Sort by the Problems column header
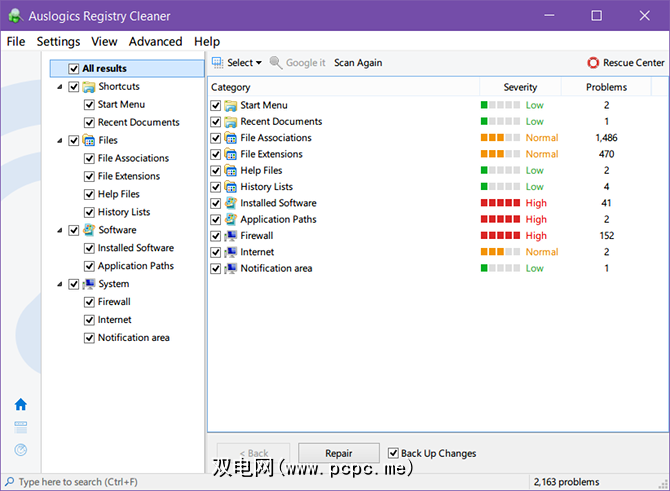Image resolution: width=670 pixels, height=491 pixels. pyautogui.click(x=606, y=87)
